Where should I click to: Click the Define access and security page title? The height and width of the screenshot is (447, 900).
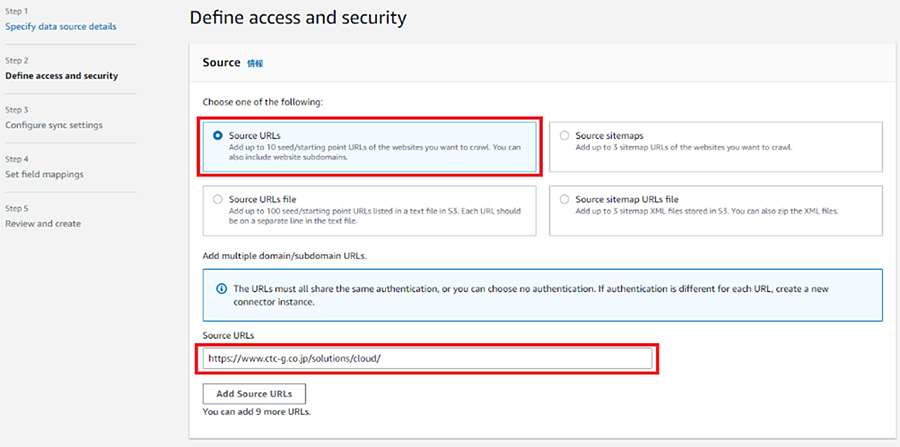298,18
